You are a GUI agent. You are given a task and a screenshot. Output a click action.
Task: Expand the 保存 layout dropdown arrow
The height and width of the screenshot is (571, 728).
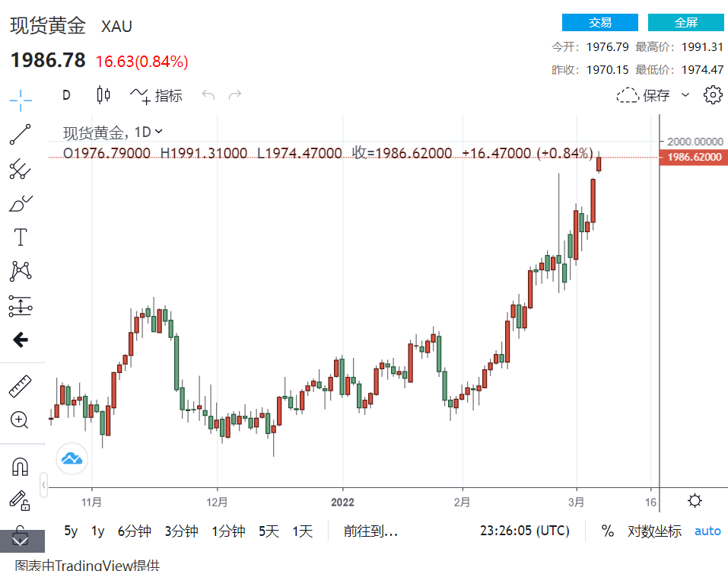point(685,95)
